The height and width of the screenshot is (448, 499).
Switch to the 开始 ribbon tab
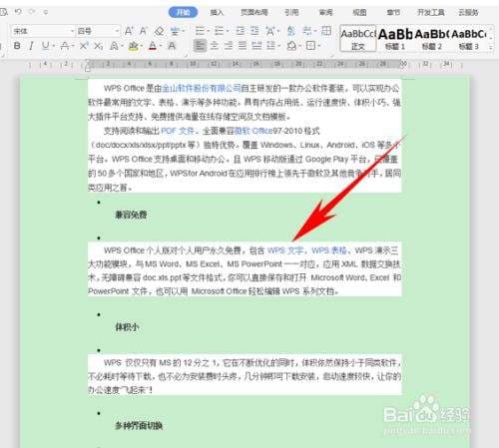183,12
